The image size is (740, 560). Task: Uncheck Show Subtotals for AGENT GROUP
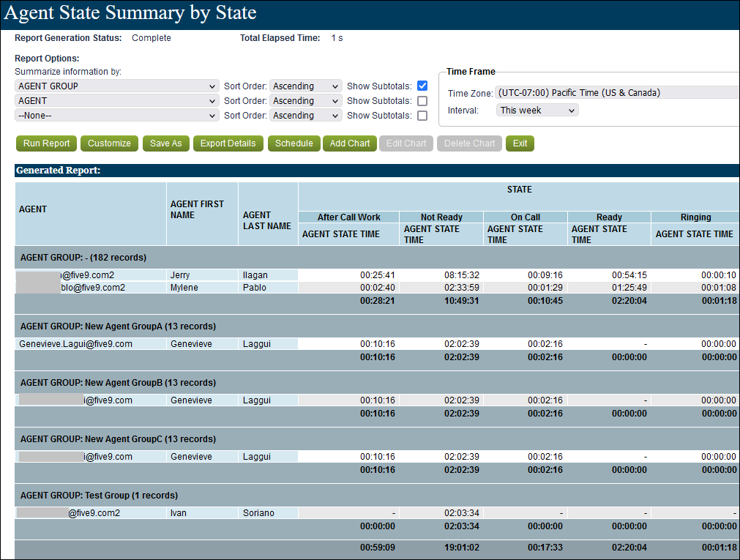point(422,86)
